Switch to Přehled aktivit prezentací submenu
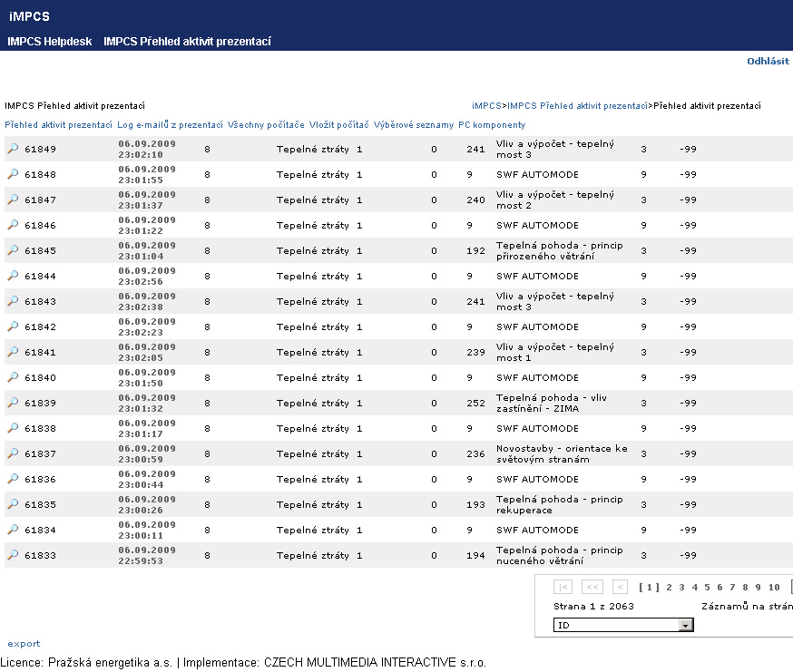 [x=58, y=125]
